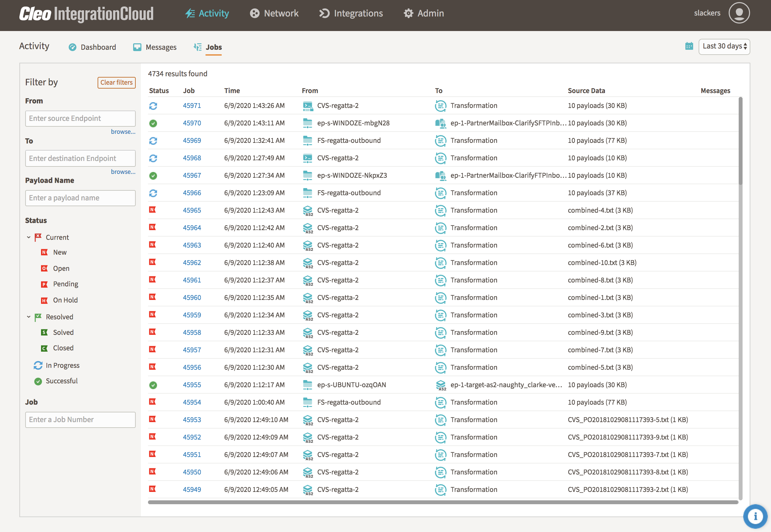771x532 pixels.
Task: Focus the Enter source Endpoint field
Action: [80, 118]
